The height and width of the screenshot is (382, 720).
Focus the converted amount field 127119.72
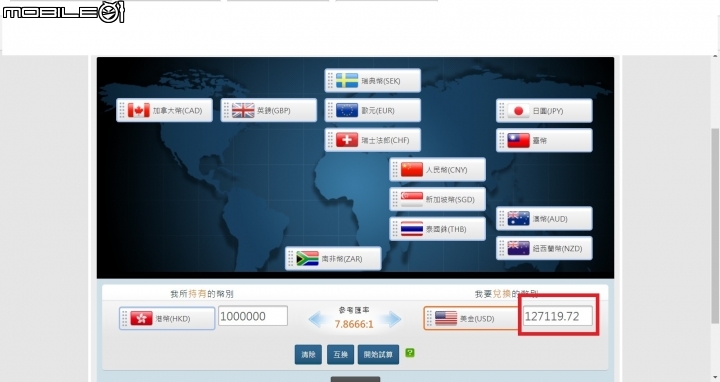(558, 316)
